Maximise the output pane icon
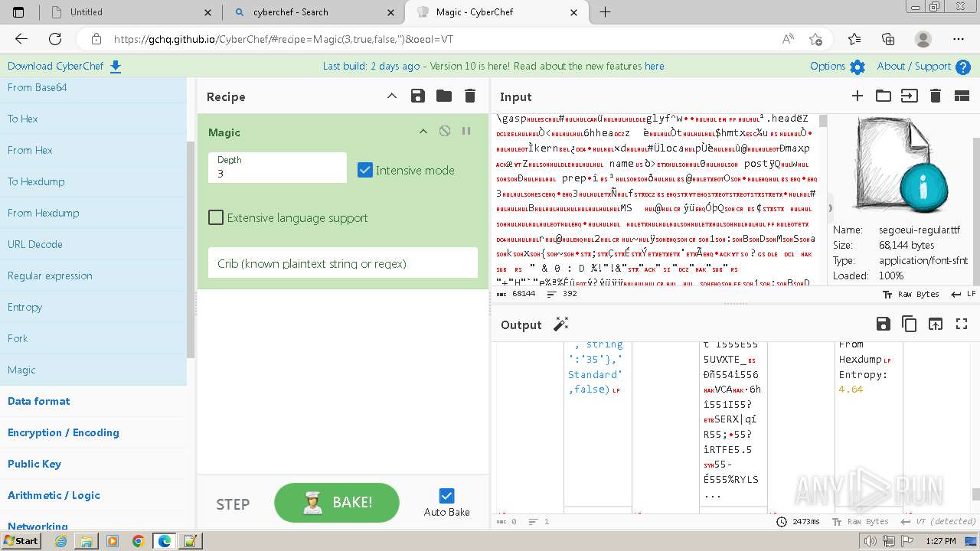 pos(962,324)
